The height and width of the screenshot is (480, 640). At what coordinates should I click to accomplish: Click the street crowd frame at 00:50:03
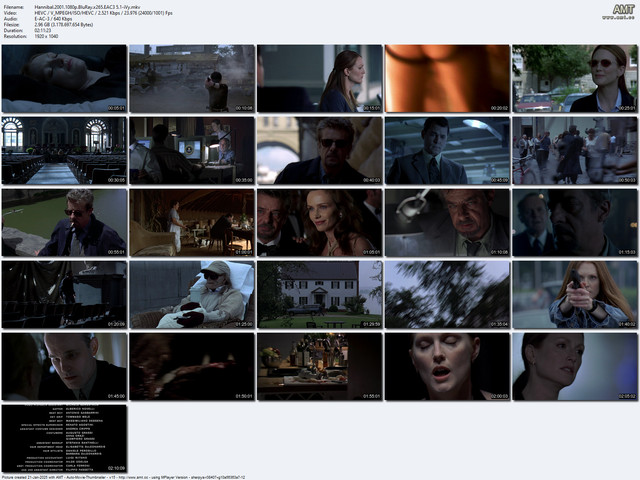click(x=575, y=151)
